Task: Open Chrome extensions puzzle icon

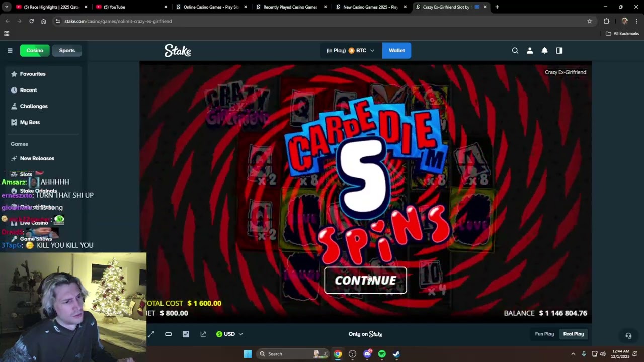Action: tap(606, 21)
